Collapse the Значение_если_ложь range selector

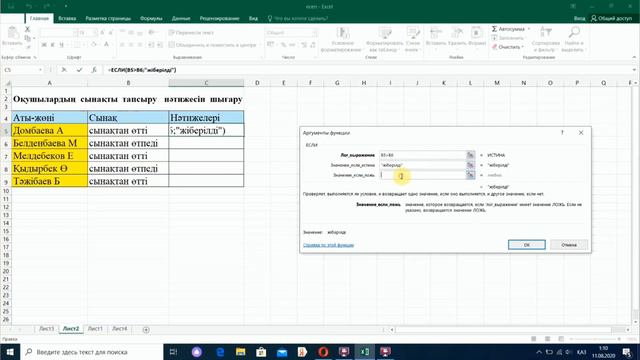pos(471,175)
